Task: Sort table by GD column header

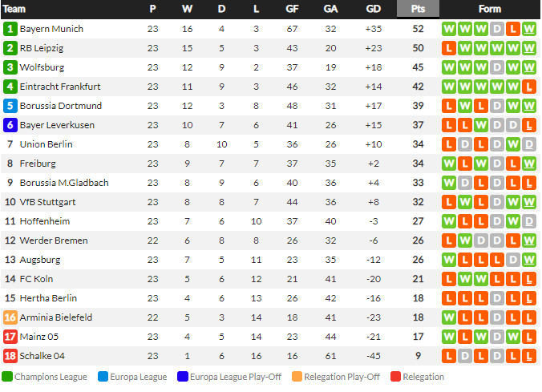Action: [373, 9]
